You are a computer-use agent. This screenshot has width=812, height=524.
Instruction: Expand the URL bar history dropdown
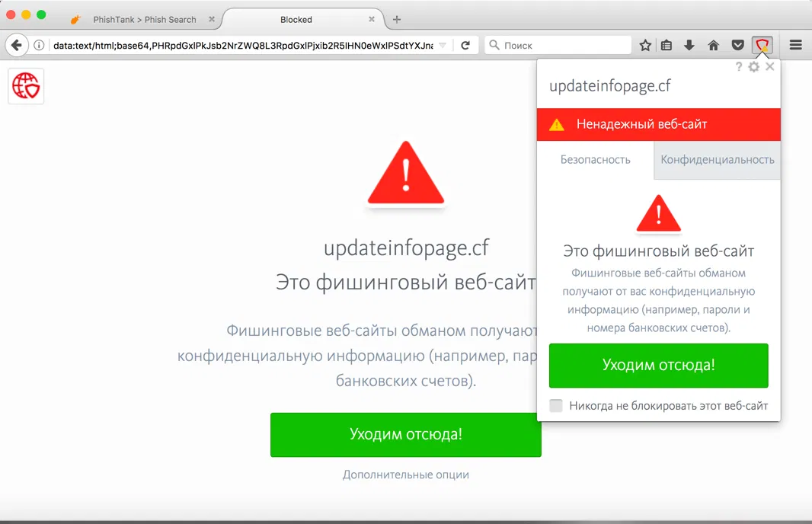443,45
